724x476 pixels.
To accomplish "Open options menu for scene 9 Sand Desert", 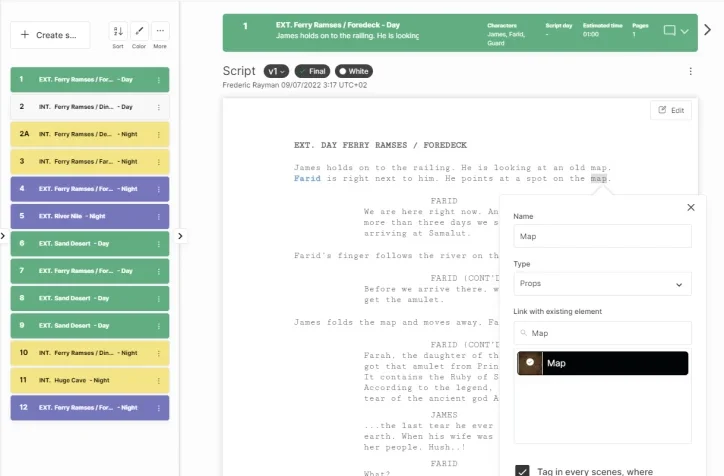I will coord(159,325).
